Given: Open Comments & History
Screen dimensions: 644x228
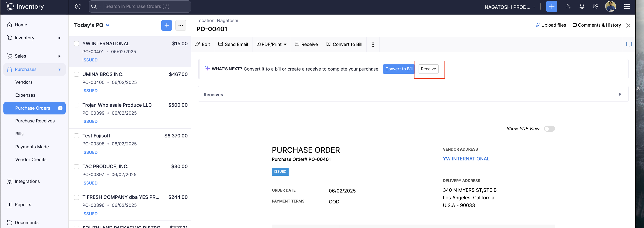Looking at the screenshot, I should (x=597, y=25).
